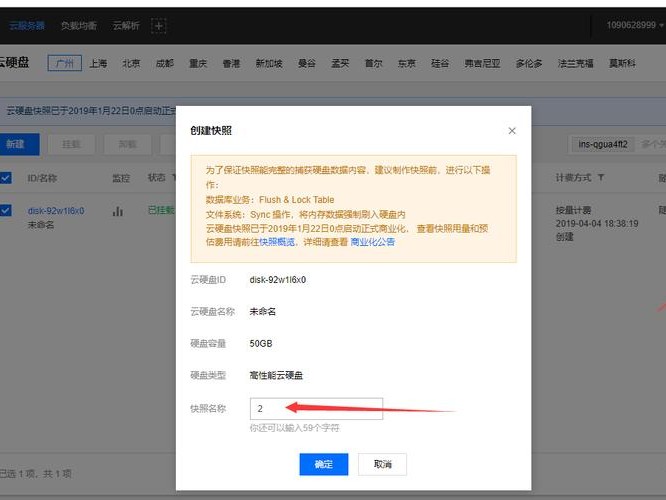666x500 pixels.
Task: Open the 云解析 top navigation tab
Action: click(x=126, y=25)
